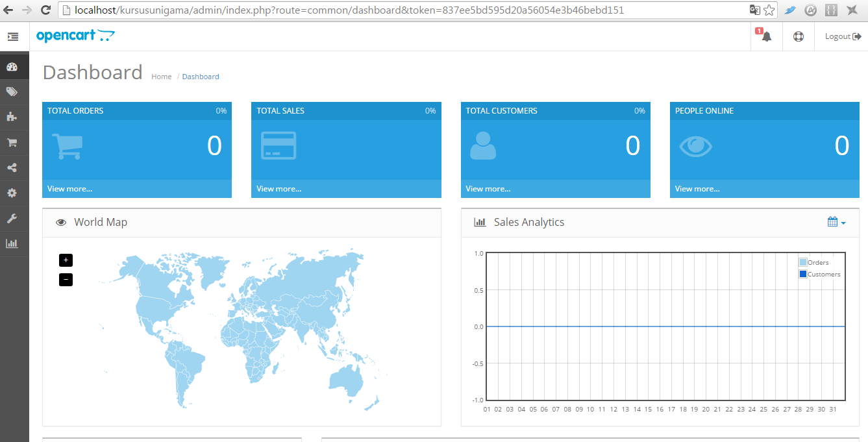Open the Sales shopping cart sidebar icon
The width and height of the screenshot is (868, 442).
tap(12, 143)
